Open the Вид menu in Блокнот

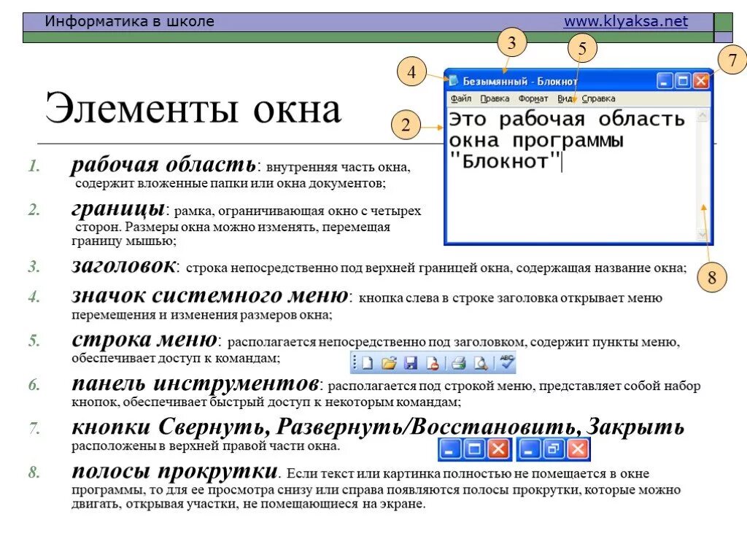click(565, 98)
